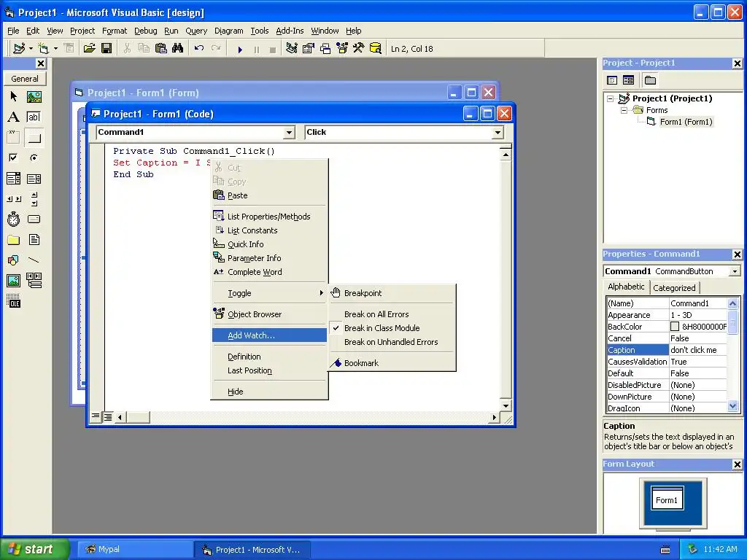Expand the Toggle submenu in context menu
Viewport: 747px width, 560px height.
(x=269, y=293)
